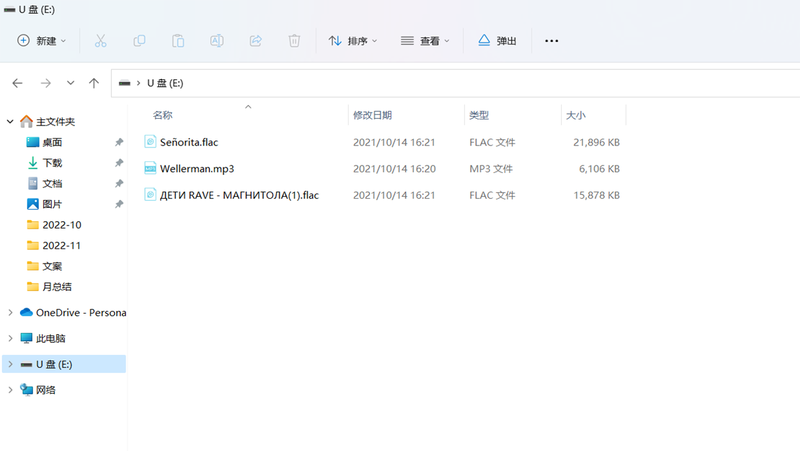
Task: Open the three-dot more options menu
Action: coord(552,41)
